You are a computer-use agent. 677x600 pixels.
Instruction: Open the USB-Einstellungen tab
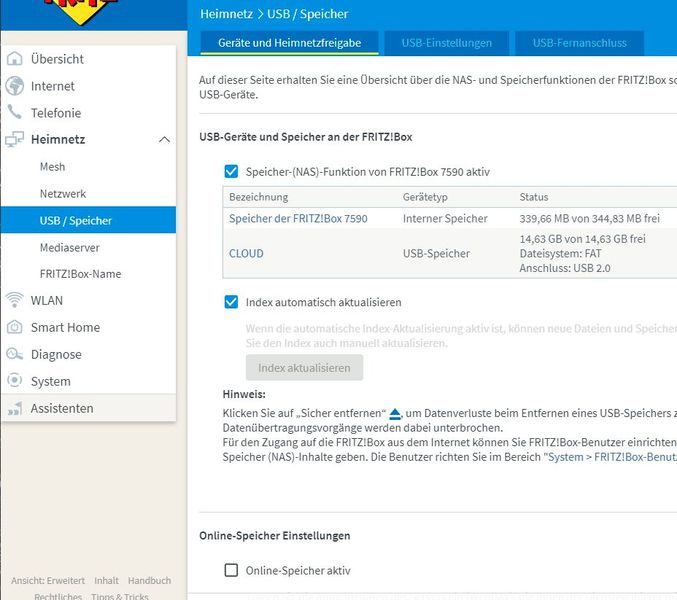coord(446,43)
